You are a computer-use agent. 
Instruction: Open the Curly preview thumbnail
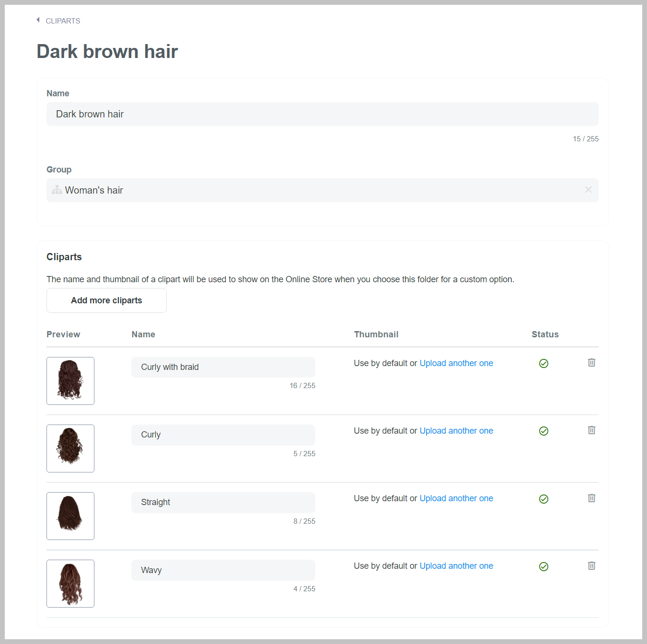pos(70,448)
